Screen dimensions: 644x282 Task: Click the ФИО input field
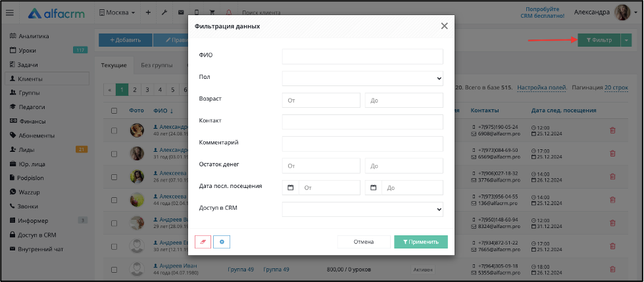click(x=362, y=57)
